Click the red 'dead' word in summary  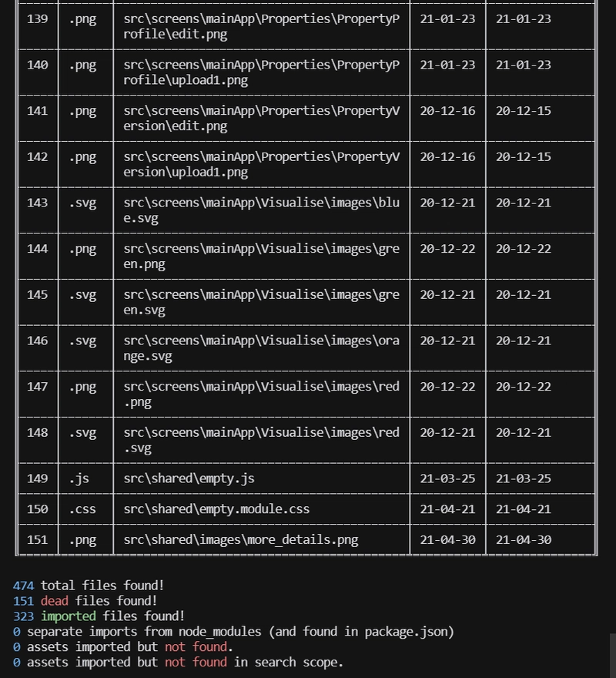(55, 601)
